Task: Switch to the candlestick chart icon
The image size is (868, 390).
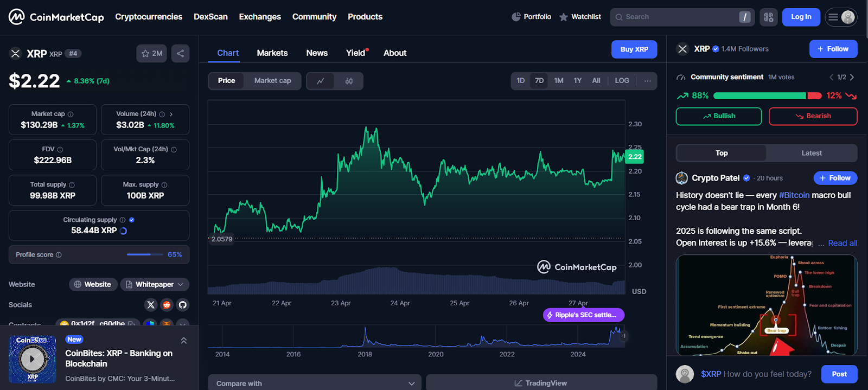Action: (x=349, y=81)
